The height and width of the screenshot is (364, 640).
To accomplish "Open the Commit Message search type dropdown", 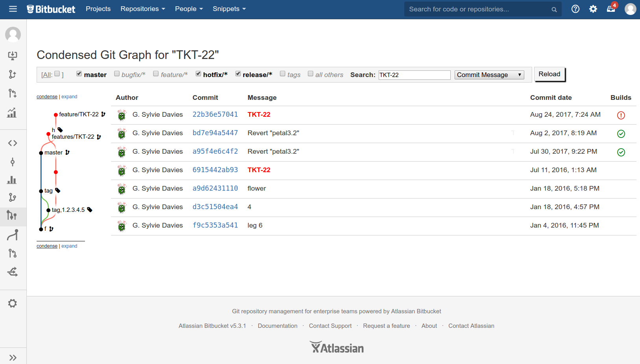I will pyautogui.click(x=489, y=75).
